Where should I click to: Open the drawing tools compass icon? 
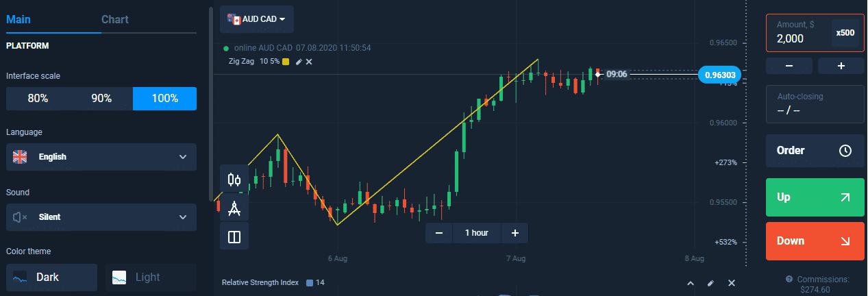click(x=234, y=208)
